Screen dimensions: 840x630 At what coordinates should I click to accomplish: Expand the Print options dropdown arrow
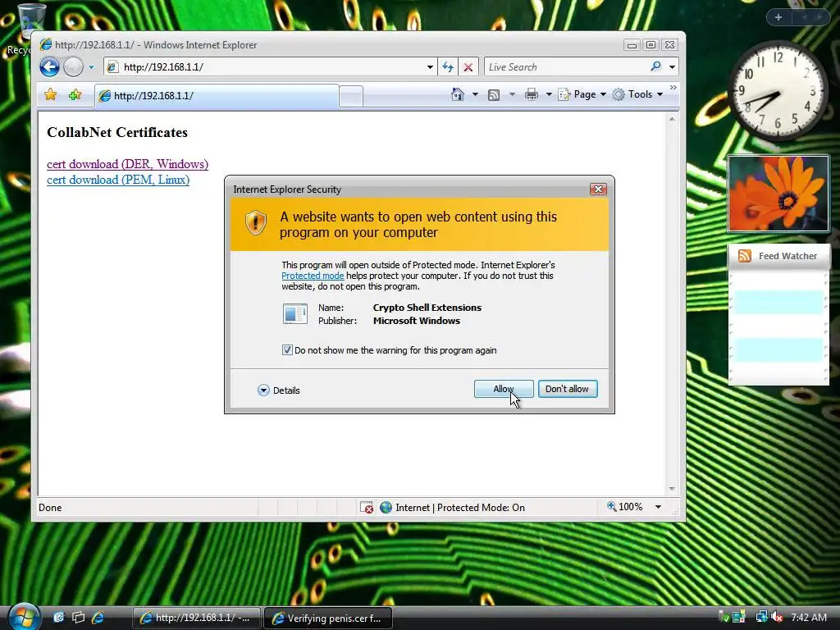[x=549, y=94]
